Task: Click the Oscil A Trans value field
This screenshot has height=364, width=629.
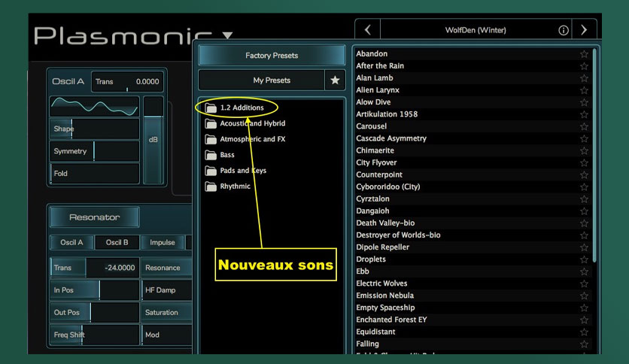Action: 127,81
